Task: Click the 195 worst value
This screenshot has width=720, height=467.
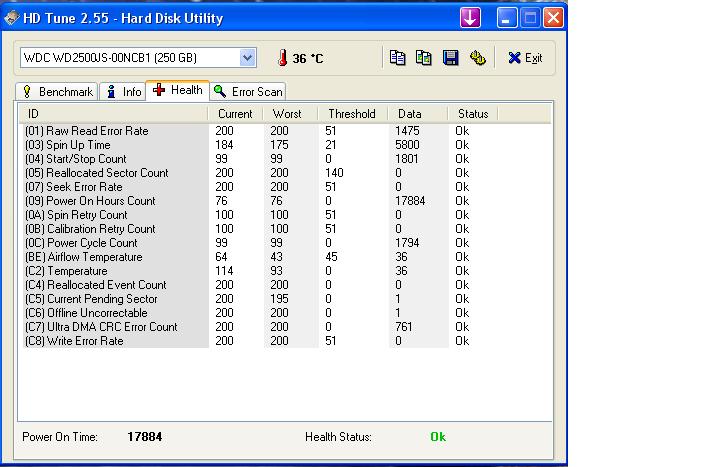Action: pos(279,299)
